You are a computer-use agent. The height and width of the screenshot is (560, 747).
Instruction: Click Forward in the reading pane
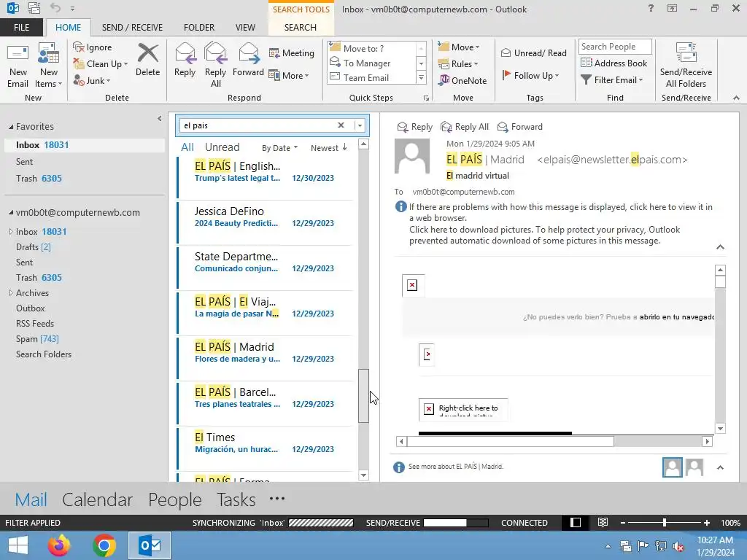tap(519, 127)
